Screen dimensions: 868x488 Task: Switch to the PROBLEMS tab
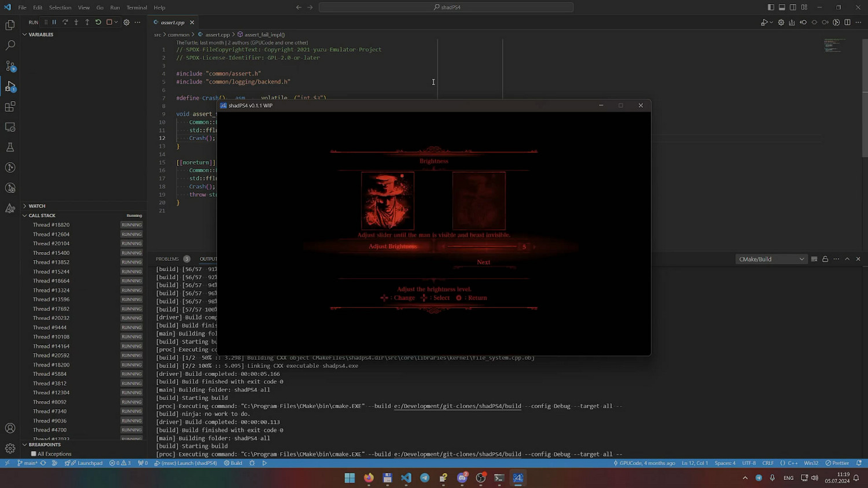(x=167, y=259)
